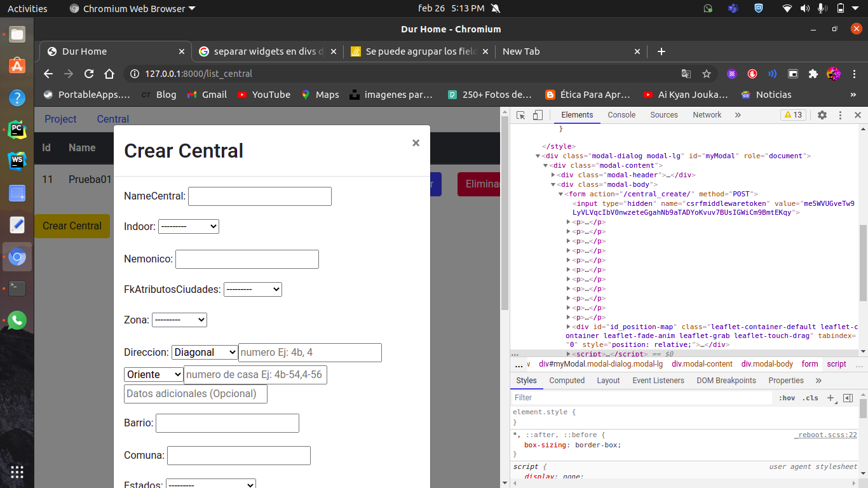Open Ubuntu Software from the dock
The image size is (868, 488).
click(17, 66)
